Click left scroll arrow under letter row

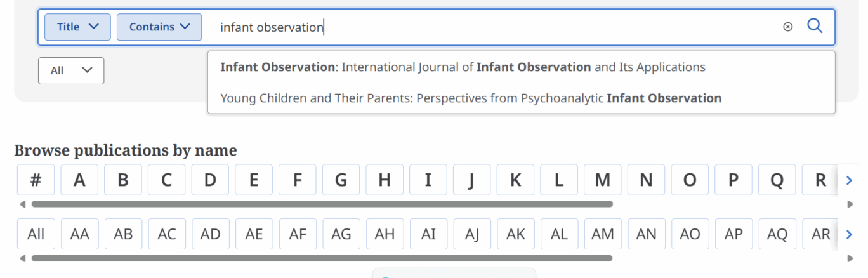pos(22,204)
